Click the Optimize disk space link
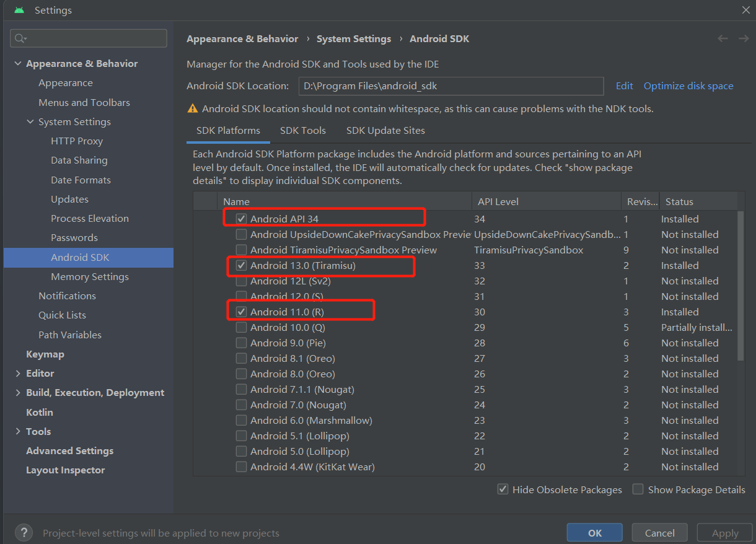 click(688, 86)
